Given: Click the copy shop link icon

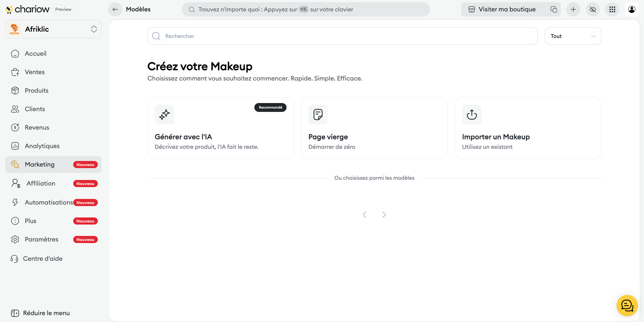Looking at the screenshot, I should [x=554, y=9].
